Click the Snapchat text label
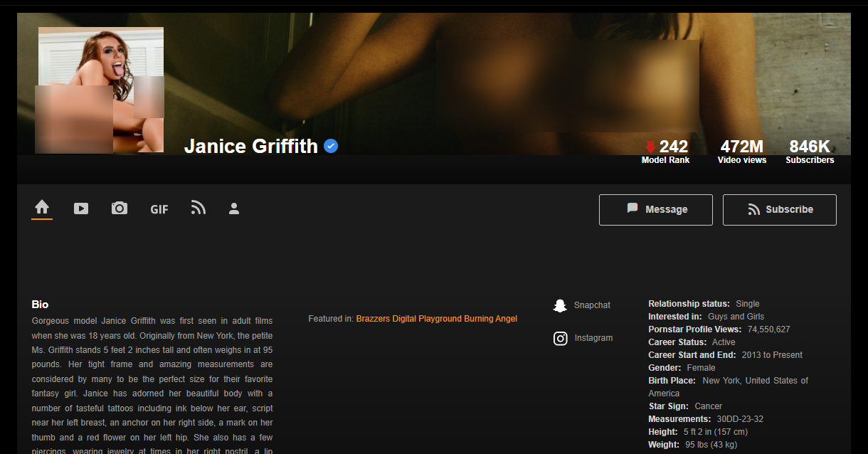 (592, 305)
